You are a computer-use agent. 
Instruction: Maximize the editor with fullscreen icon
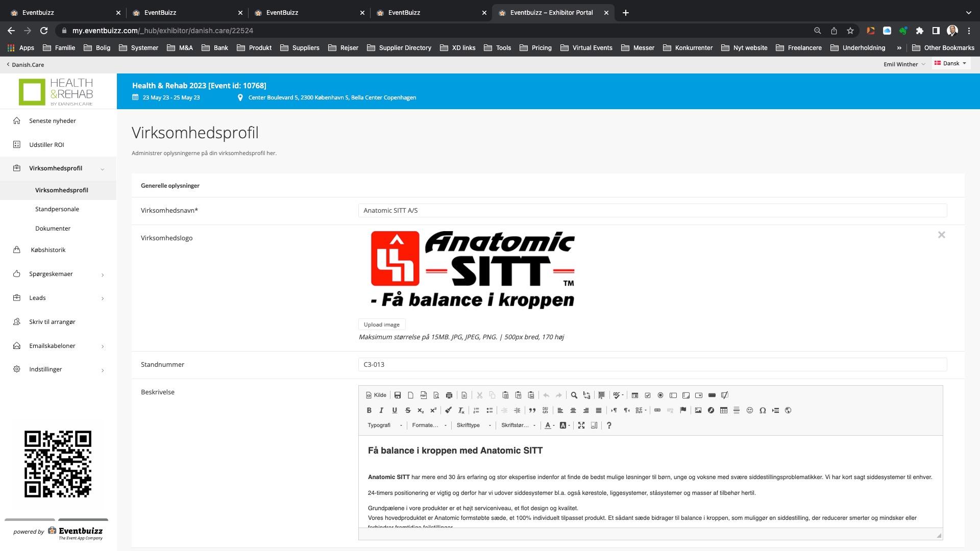[x=581, y=425]
